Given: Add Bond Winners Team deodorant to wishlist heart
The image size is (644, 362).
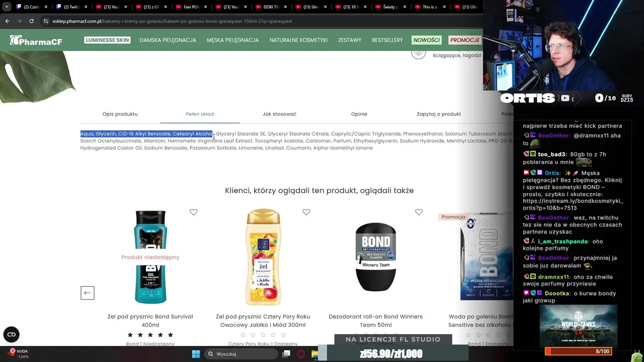Looking at the screenshot, I should [419, 212].
